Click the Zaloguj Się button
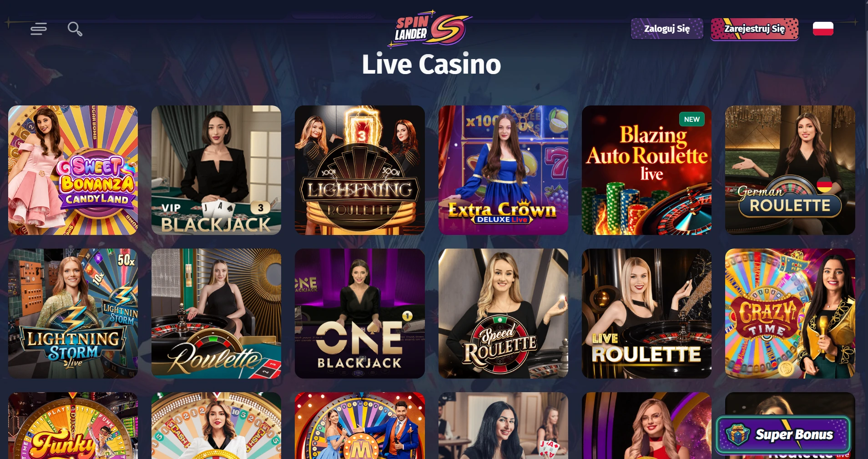Screen dimensions: 868x459 pos(667,29)
